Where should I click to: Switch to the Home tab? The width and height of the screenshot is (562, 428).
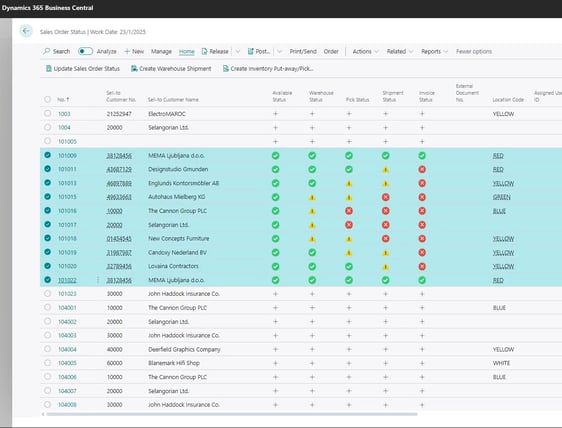point(186,52)
